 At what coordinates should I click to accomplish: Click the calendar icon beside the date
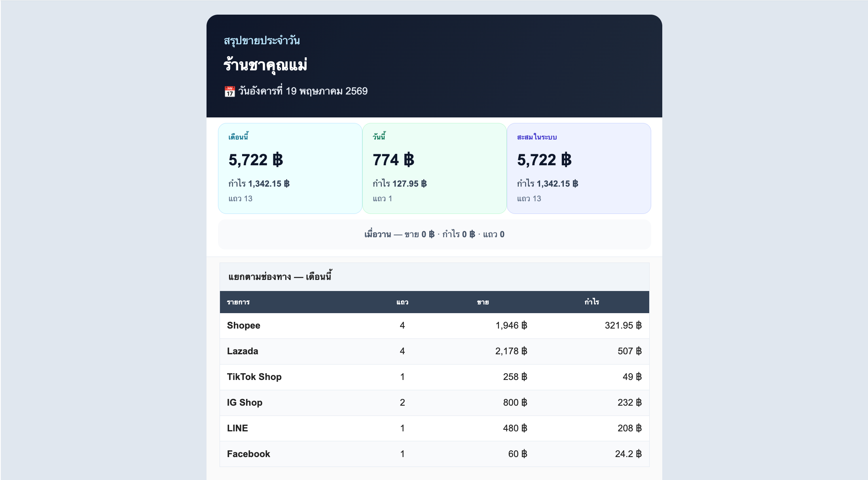tap(229, 91)
